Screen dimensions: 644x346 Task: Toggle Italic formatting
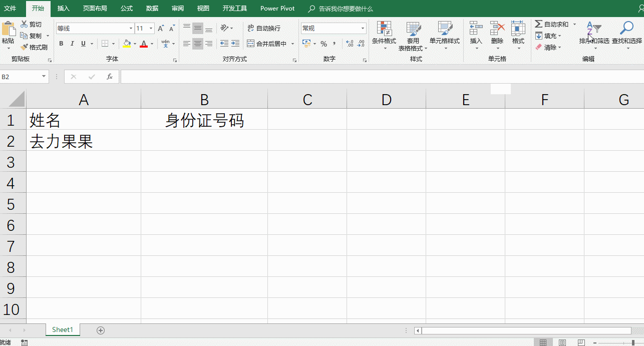pos(72,44)
